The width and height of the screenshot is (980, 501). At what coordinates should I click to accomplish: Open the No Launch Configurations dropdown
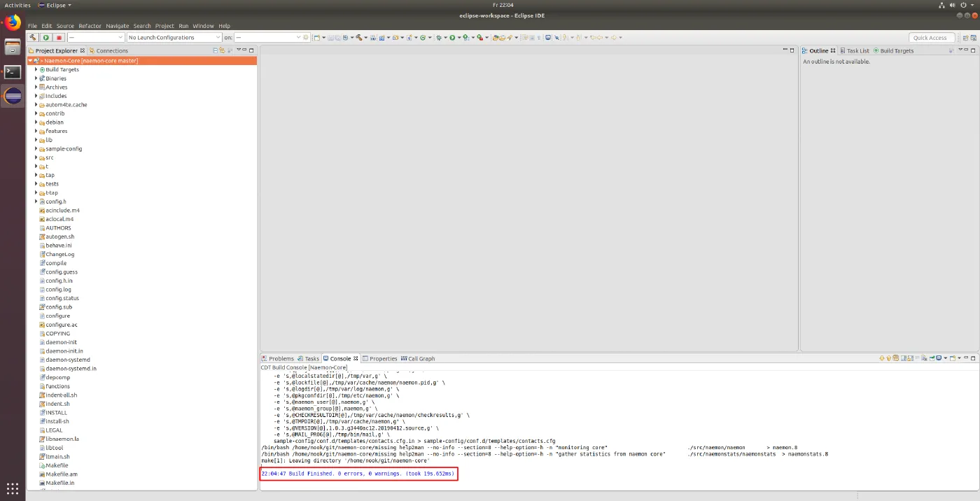pos(174,38)
